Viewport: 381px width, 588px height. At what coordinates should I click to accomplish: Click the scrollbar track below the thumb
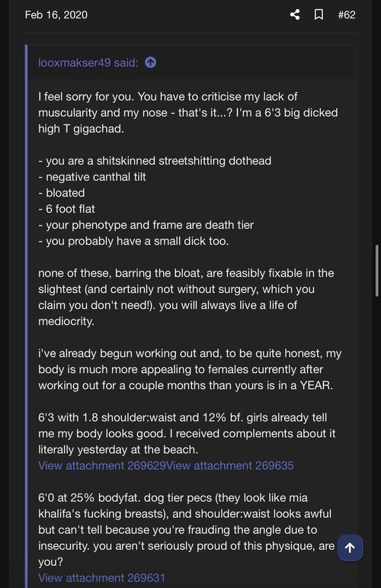coord(377,431)
